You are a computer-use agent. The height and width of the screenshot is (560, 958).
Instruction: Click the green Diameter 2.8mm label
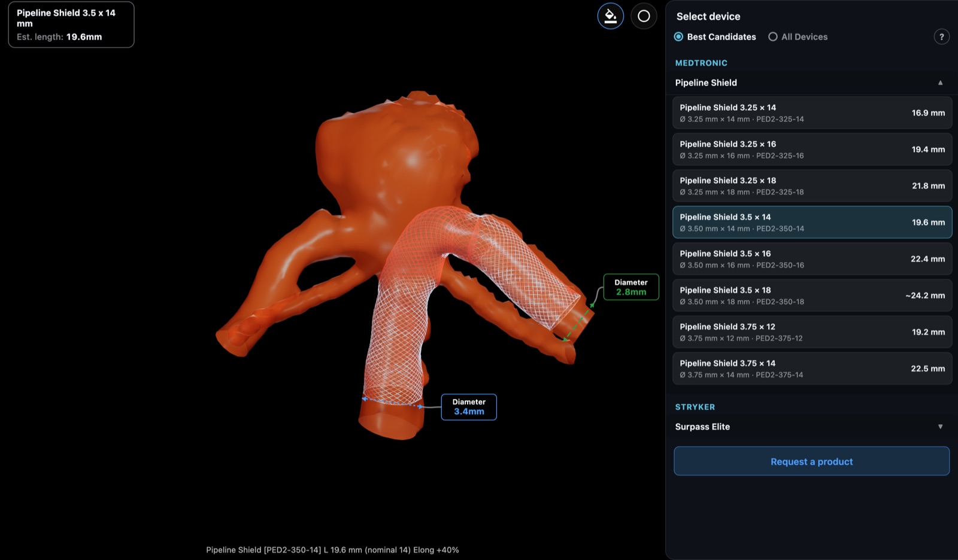point(631,287)
